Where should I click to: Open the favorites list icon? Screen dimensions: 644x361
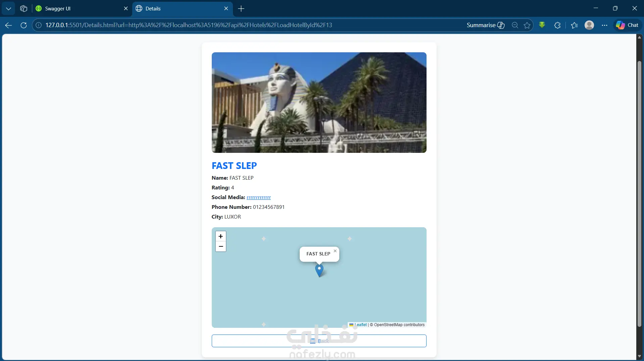574,25
